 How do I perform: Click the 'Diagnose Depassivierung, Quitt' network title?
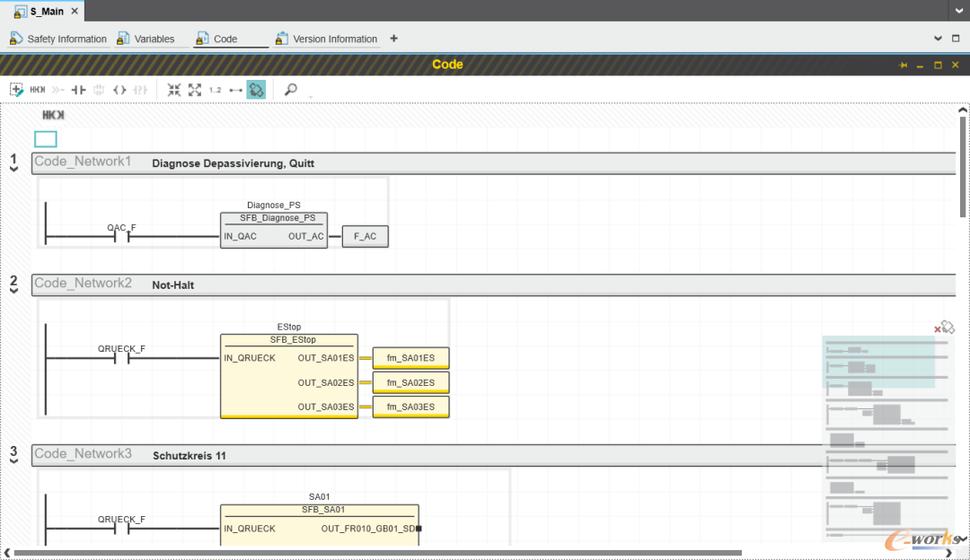tap(234, 163)
